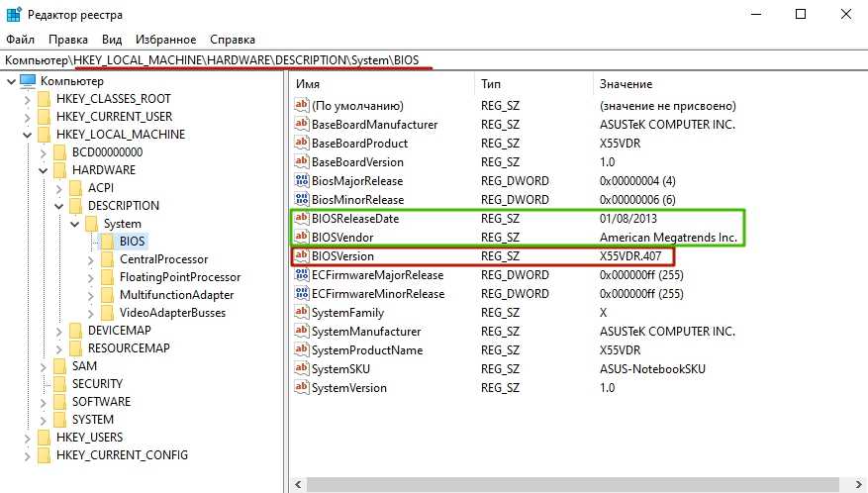
Task: Collapse the HKEY_LOCAL_MACHINE tree node
Action: click(26, 135)
